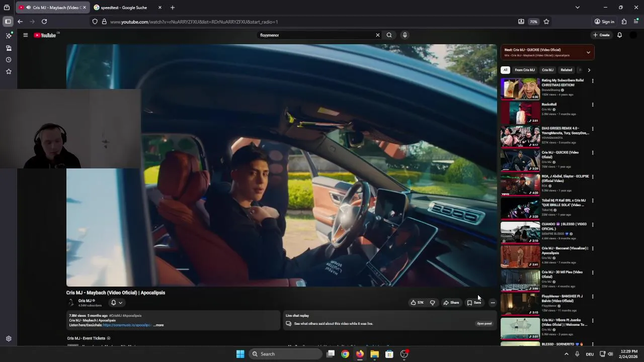Open the sonarmusic.io link in description
The width and height of the screenshot is (644, 362).
(x=127, y=325)
